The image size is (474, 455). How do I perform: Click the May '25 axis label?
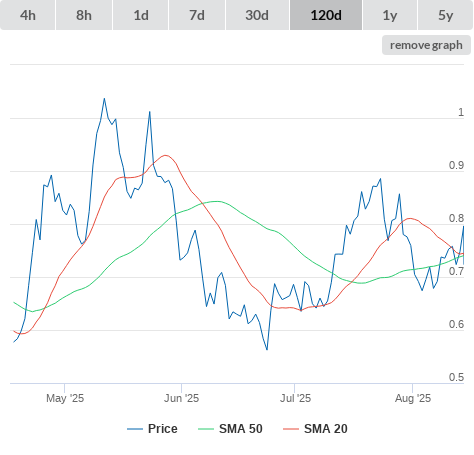(x=65, y=398)
